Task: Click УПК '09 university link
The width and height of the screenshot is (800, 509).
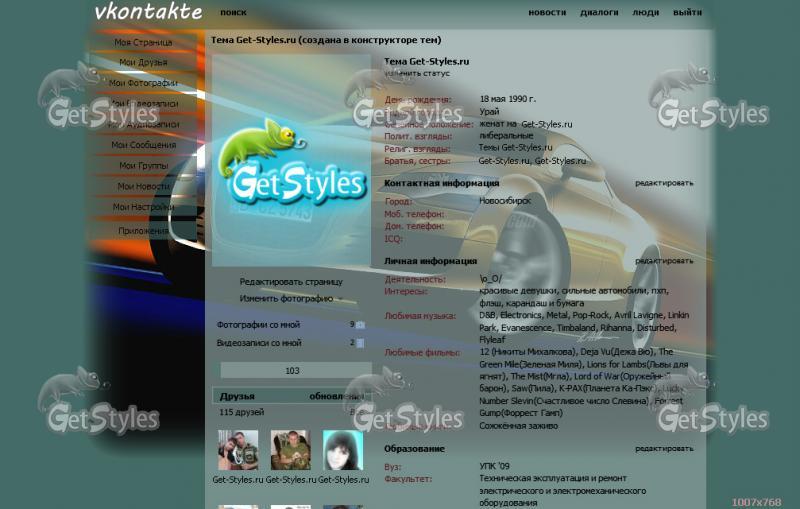Action: point(494,466)
